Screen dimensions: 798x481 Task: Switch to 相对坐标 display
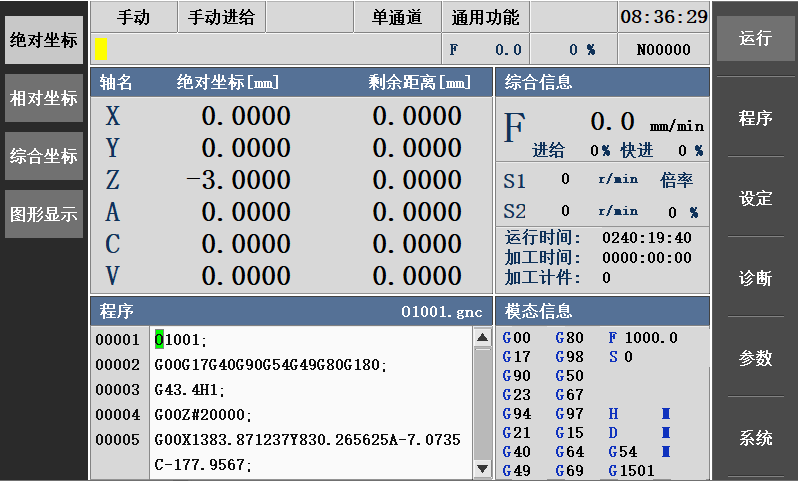coord(43,98)
